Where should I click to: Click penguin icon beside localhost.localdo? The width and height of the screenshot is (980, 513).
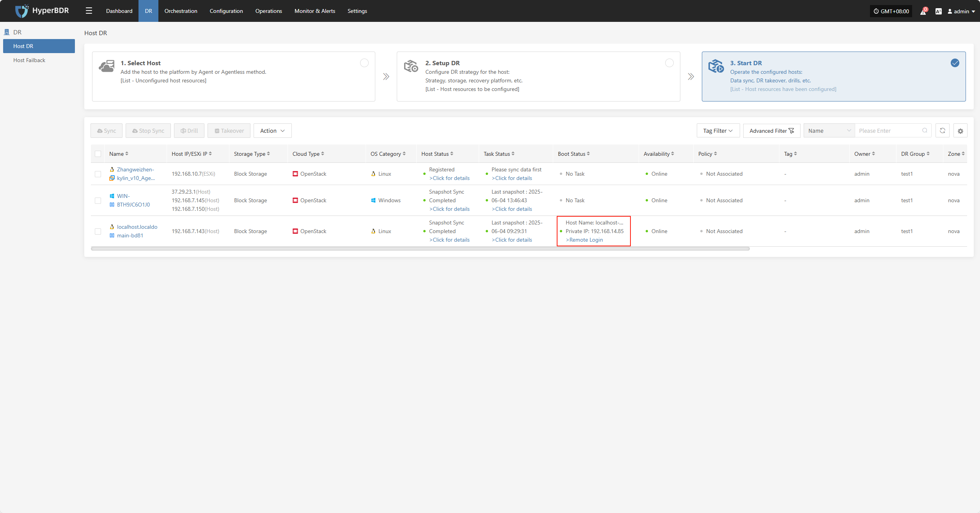click(112, 227)
